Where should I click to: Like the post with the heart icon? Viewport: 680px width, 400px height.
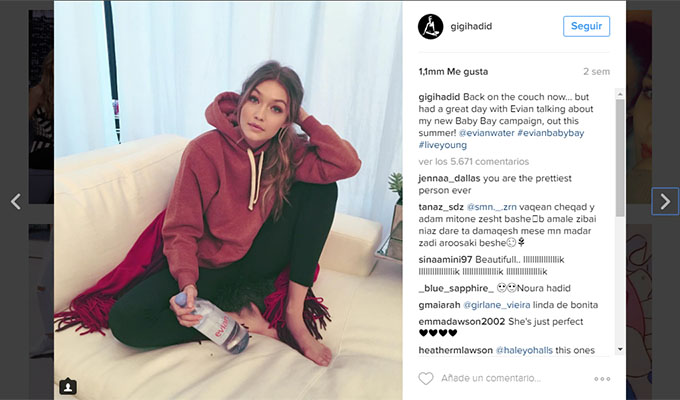425,378
